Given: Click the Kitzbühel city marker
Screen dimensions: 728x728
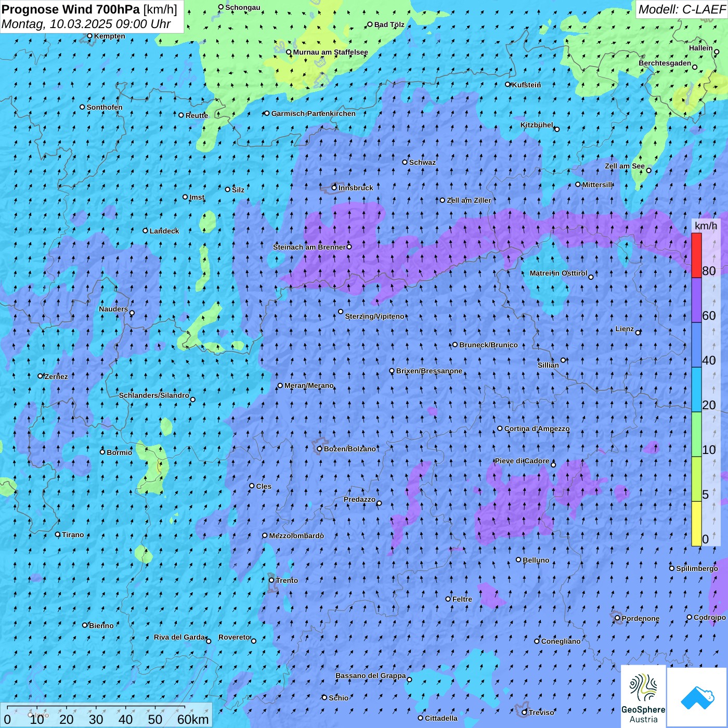Looking at the screenshot, I should point(557,129).
